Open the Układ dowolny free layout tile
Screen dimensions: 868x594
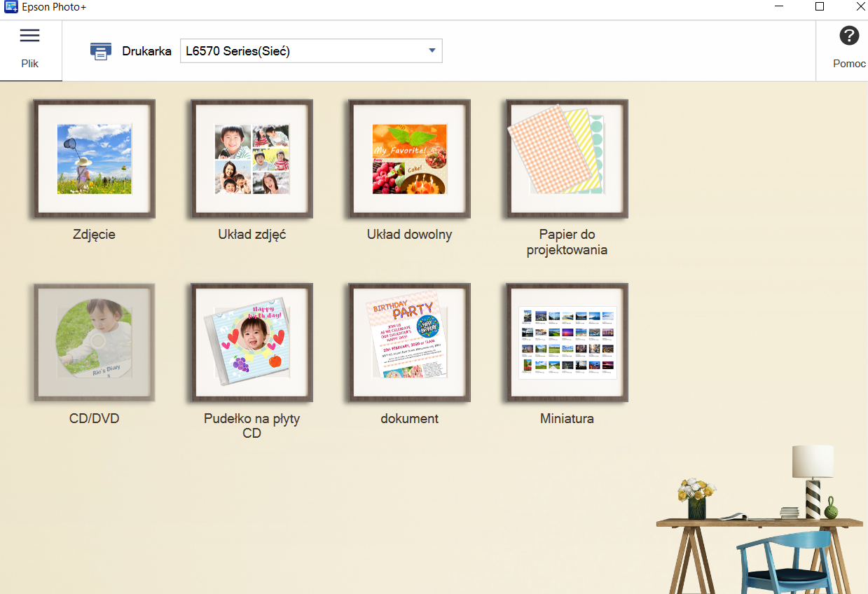pos(409,159)
